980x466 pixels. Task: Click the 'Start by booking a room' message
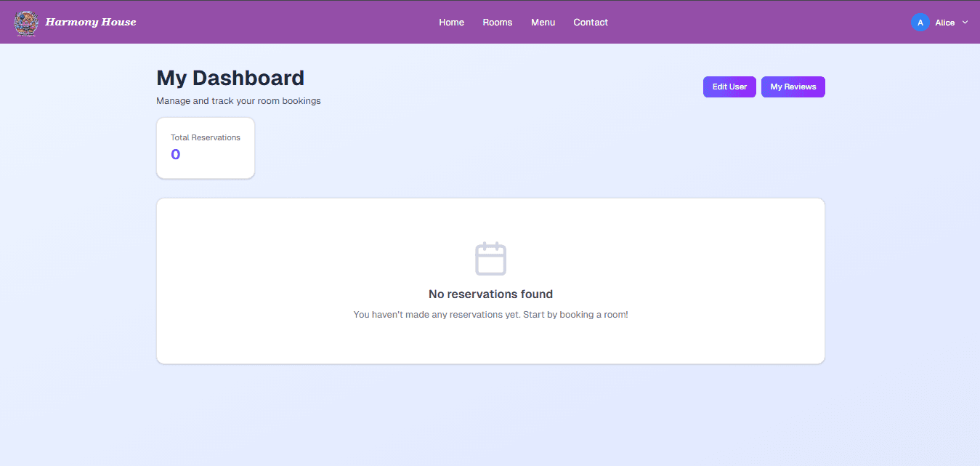point(490,315)
